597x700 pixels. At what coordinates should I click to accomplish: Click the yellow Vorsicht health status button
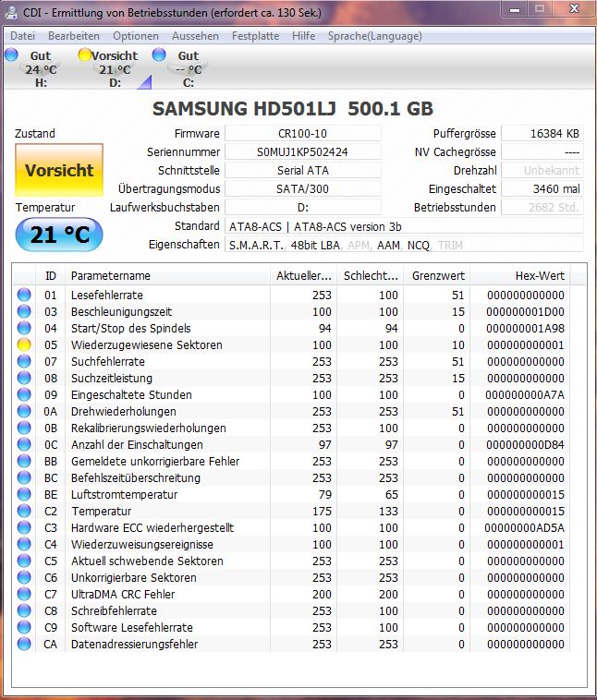pyautogui.click(x=59, y=170)
